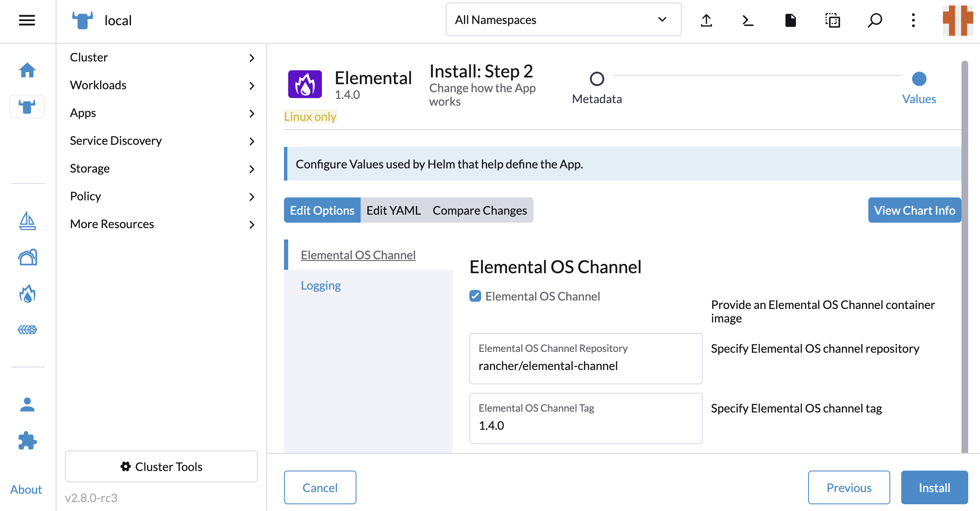Open the globe network icon in sidebar

(x=27, y=330)
